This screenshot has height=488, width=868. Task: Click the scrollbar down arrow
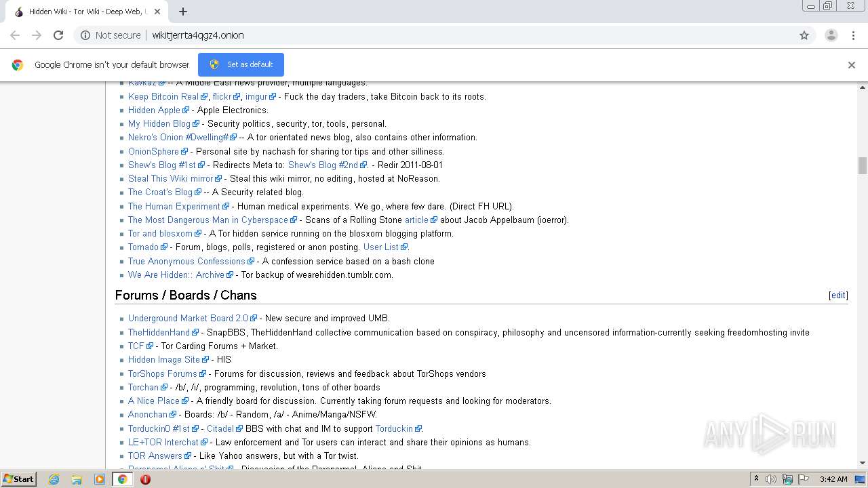863,463
